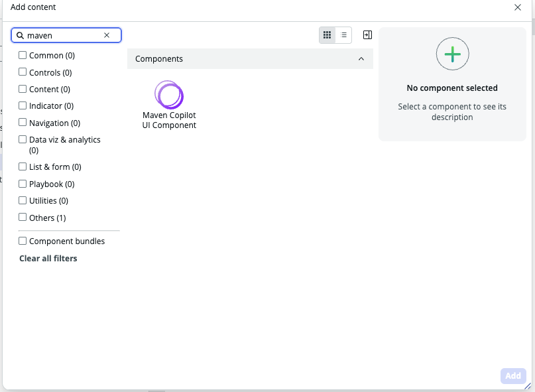This screenshot has height=392, width=535.
Task: Click Clear all filters
Action: point(48,258)
